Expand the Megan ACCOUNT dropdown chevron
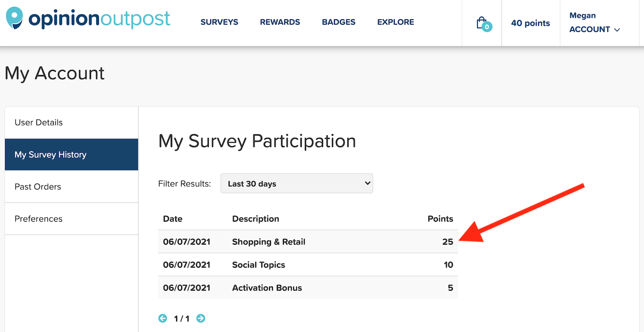Viewport: 644px width, 332px height. click(617, 30)
